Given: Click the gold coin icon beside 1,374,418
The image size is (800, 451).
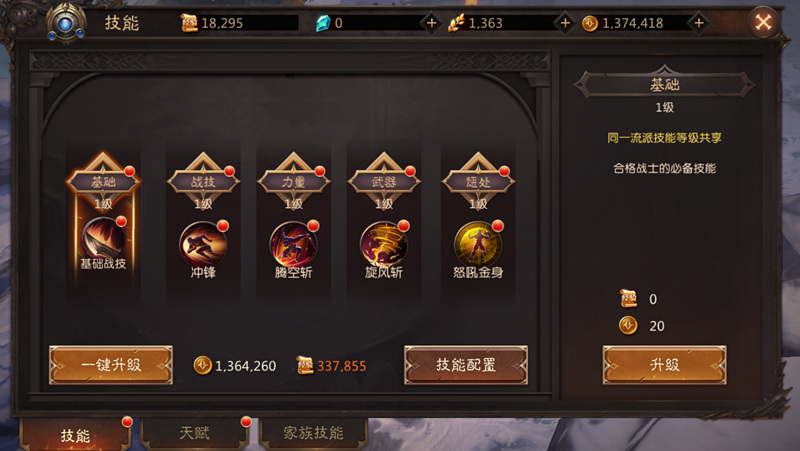Looking at the screenshot, I should (590, 23).
